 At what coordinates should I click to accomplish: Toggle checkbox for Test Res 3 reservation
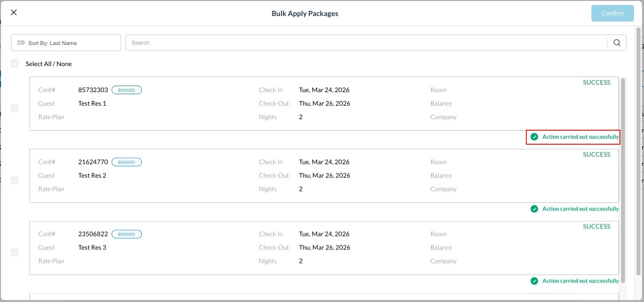(x=15, y=252)
